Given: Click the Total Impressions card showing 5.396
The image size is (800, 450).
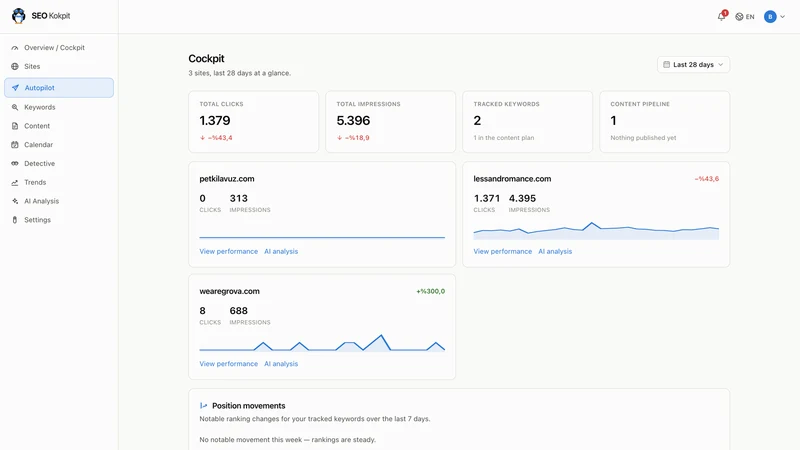Looking at the screenshot, I should 391,122.
